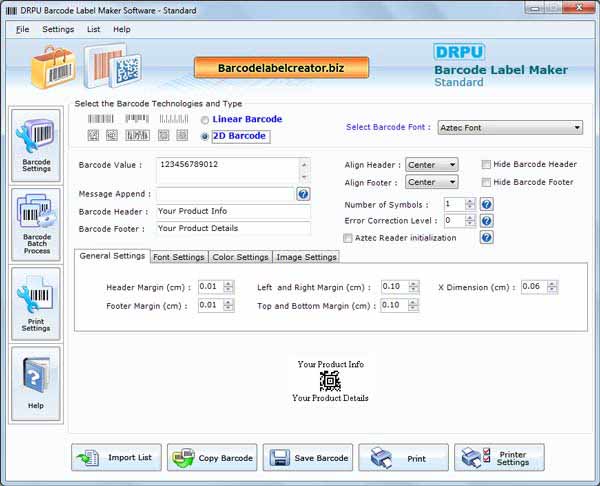Select the Linear Barcode radio button
This screenshot has height=486, width=600.
205,120
